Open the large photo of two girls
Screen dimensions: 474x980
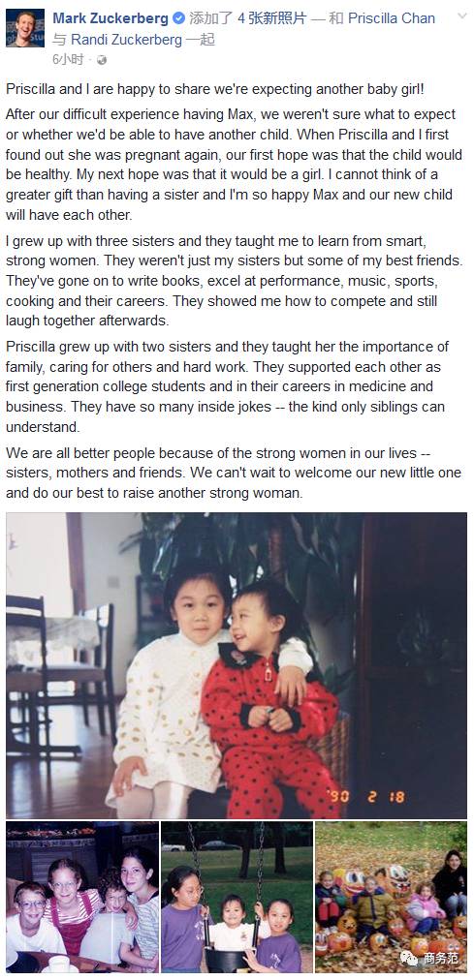click(237, 665)
